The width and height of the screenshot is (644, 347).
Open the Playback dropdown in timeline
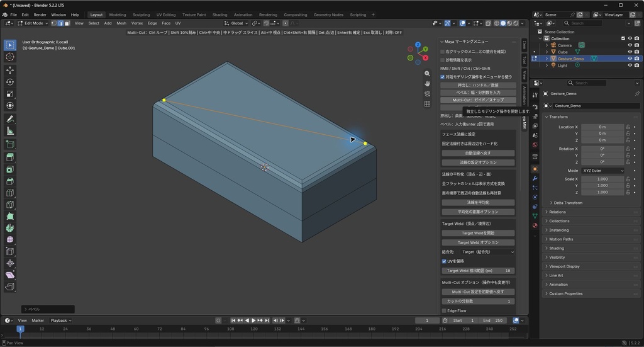coord(61,321)
